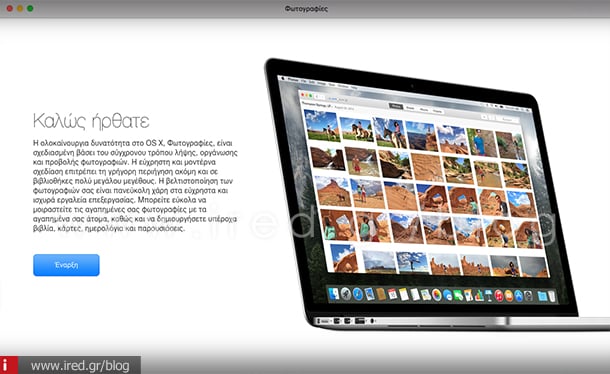610x374 pixels.
Task: Click the green zoom window button
Action: 30,8
